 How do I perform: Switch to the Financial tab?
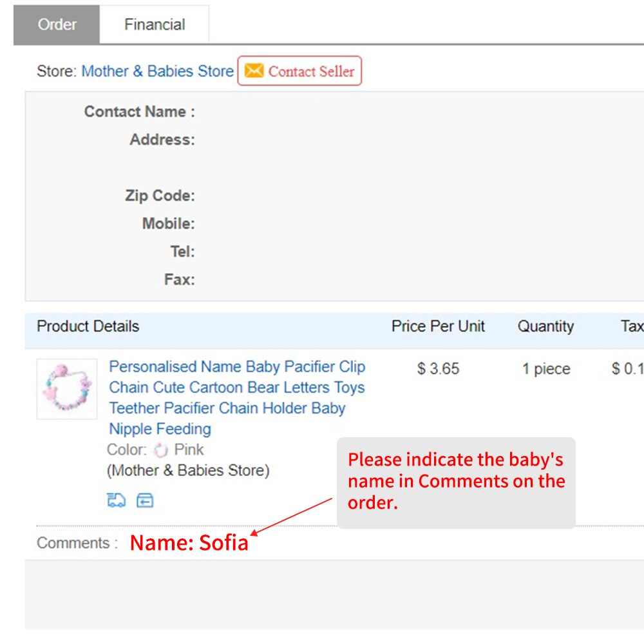point(155,24)
